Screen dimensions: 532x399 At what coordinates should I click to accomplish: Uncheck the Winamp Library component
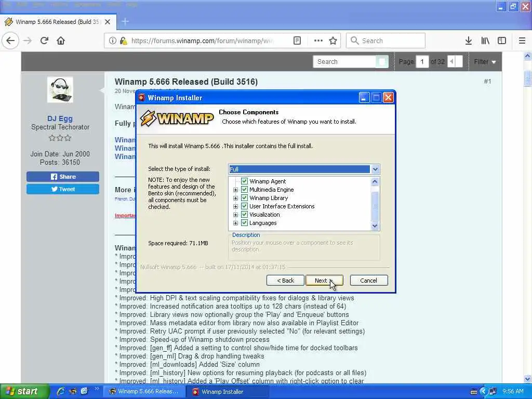244,198
